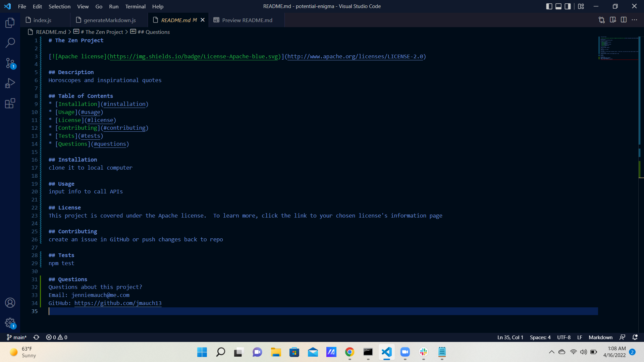
Task: Open the Terminal menu
Action: pos(135,6)
